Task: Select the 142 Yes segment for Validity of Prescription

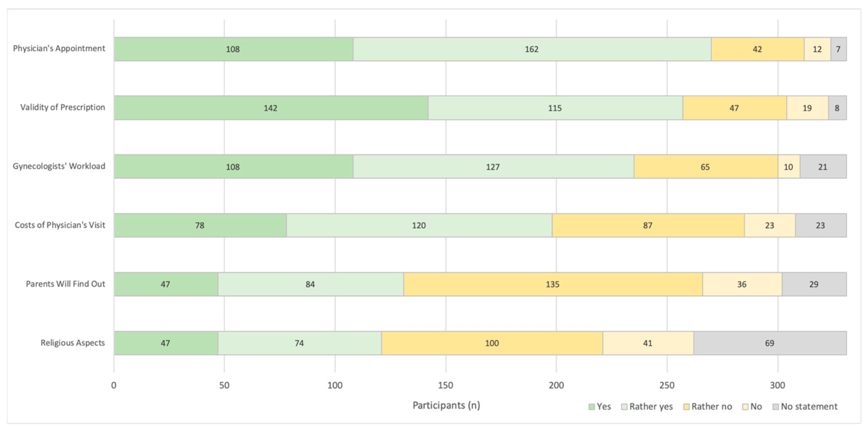Action: coord(271,108)
